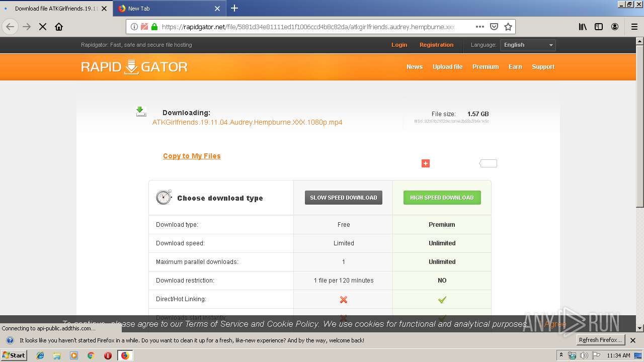The height and width of the screenshot is (362, 644).
Task: Open the News menu item
Action: click(415, 67)
